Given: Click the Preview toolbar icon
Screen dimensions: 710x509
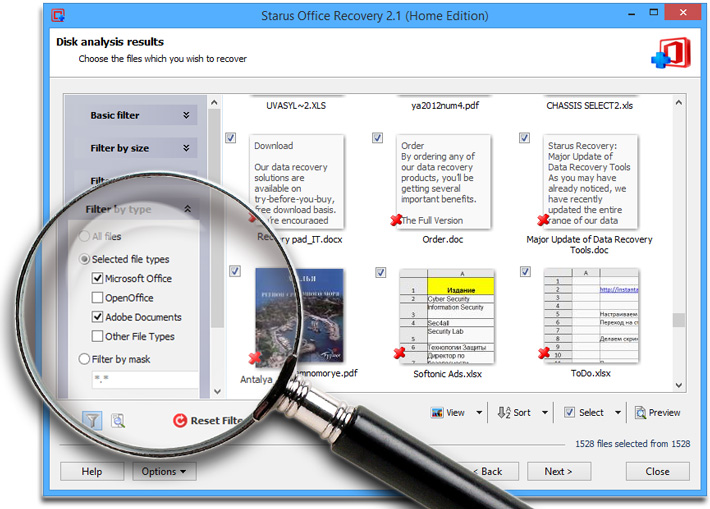Looking at the screenshot, I should (x=640, y=413).
